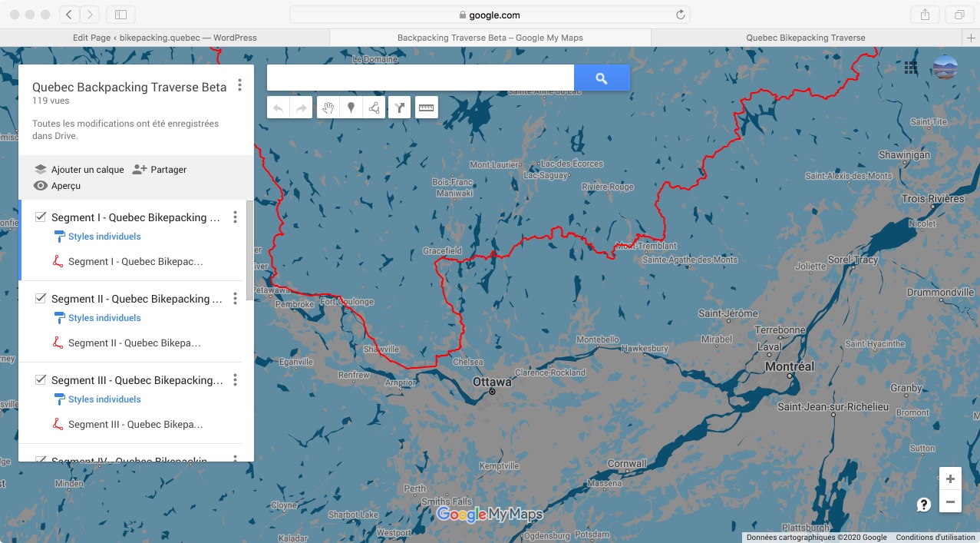
Task: Go back with Safari's back arrow
Action: [x=69, y=15]
